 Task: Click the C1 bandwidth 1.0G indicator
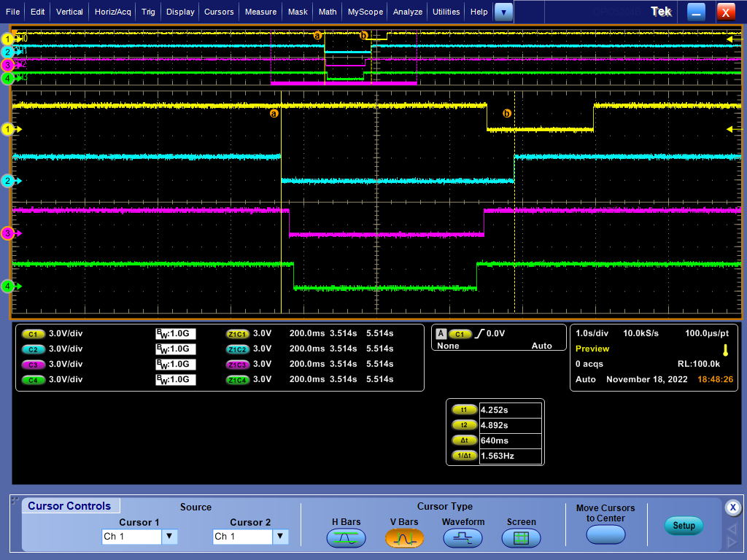point(176,334)
